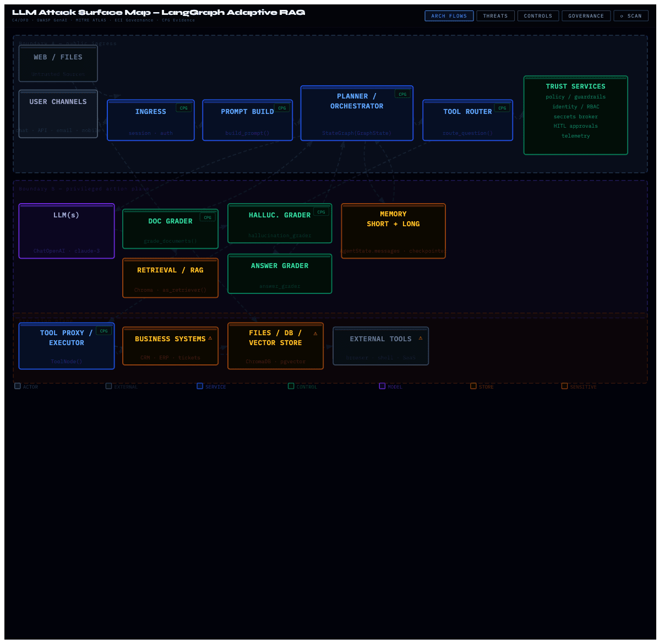Select the USER CHANNELS node

(58, 114)
